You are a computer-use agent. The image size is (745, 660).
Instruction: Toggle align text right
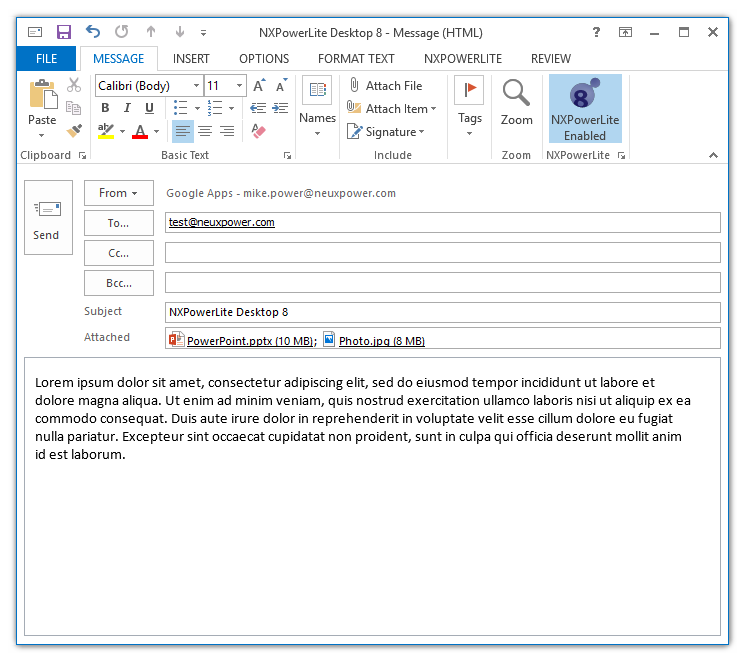coord(227,131)
